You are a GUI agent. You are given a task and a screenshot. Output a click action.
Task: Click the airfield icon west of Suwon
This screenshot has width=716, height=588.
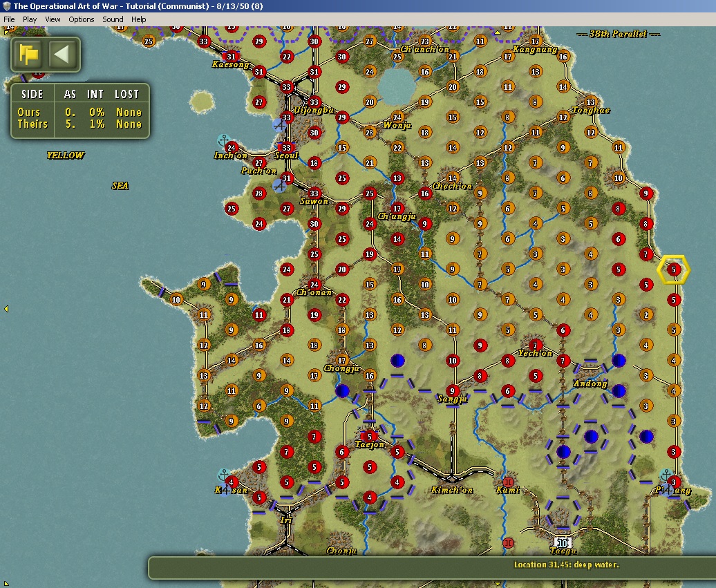coord(279,185)
